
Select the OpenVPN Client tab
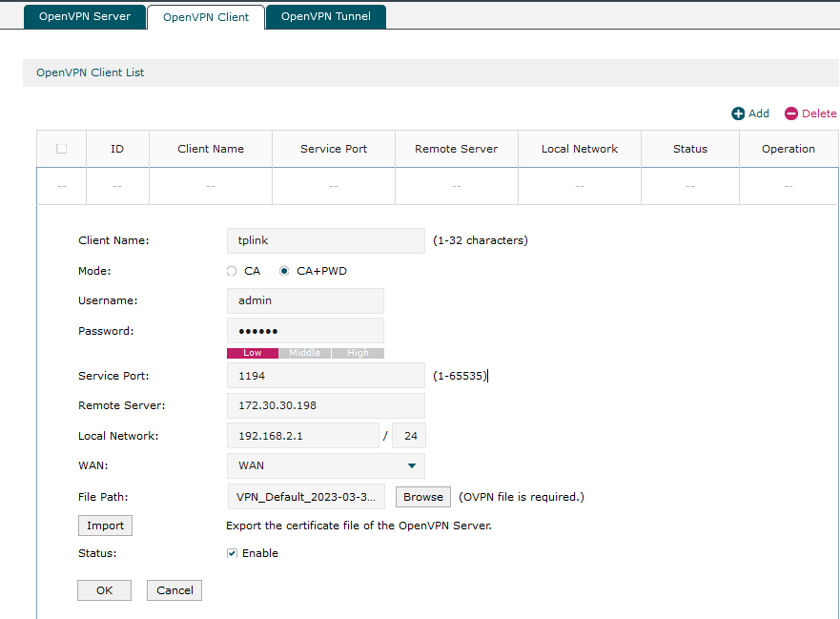pyautogui.click(x=206, y=16)
